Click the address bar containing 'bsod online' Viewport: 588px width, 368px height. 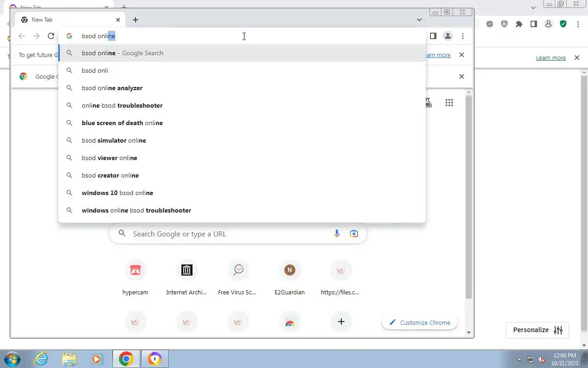coord(242,36)
